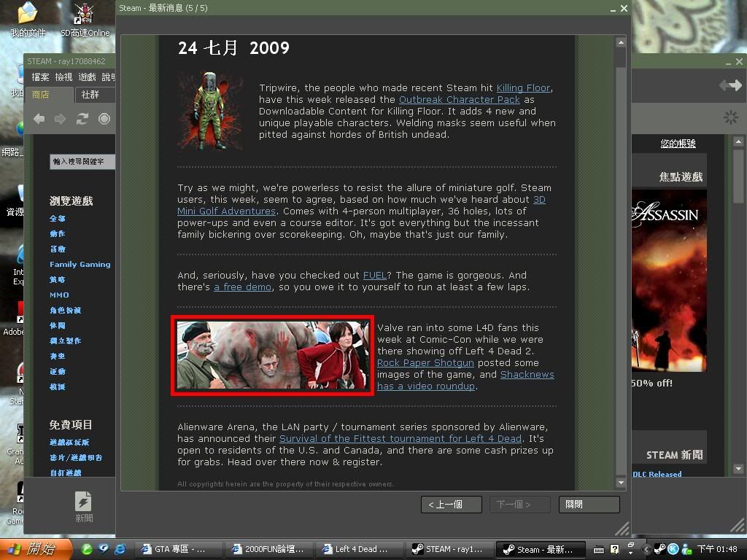Select Family Gaming in browse games list

tap(80, 265)
